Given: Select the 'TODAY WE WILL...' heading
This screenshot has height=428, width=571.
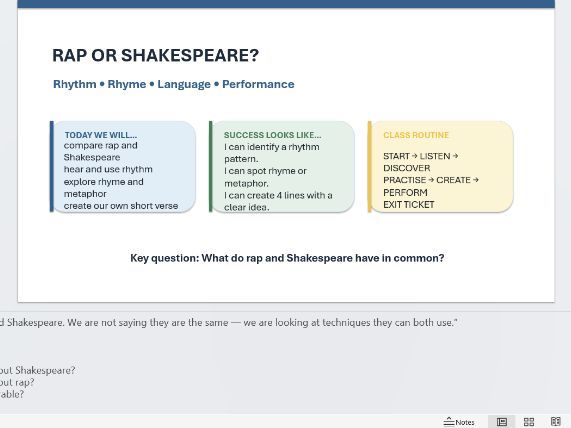Looking at the screenshot, I should (101, 135).
